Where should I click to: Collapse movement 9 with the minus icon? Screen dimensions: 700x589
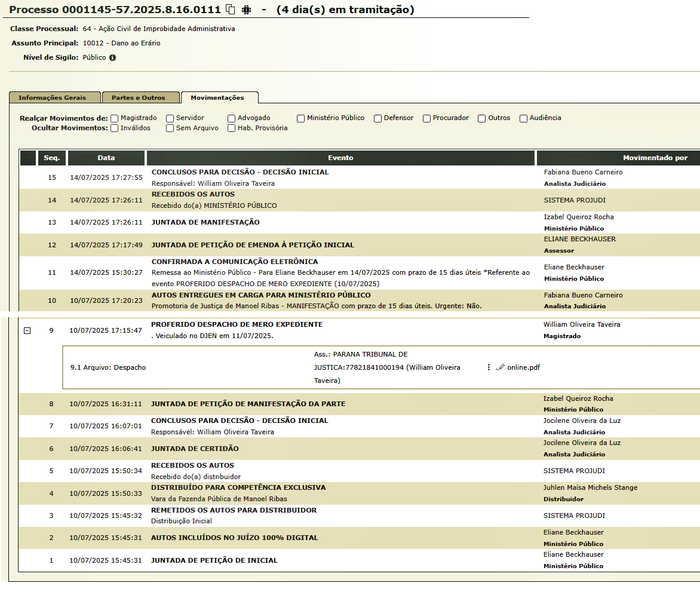[x=27, y=330]
